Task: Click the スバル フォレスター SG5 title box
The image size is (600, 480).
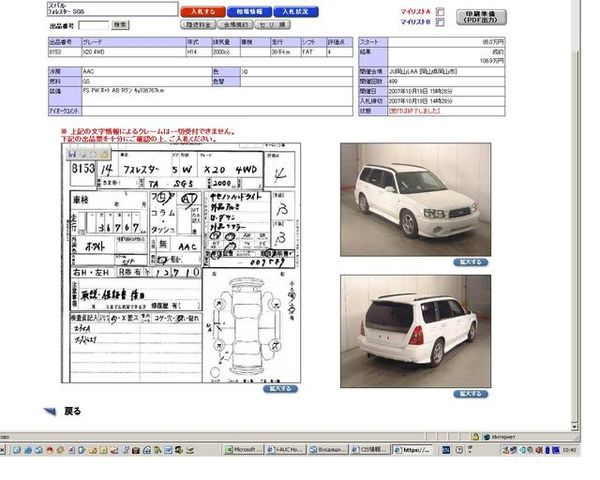Action: pyautogui.click(x=112, y=9)
